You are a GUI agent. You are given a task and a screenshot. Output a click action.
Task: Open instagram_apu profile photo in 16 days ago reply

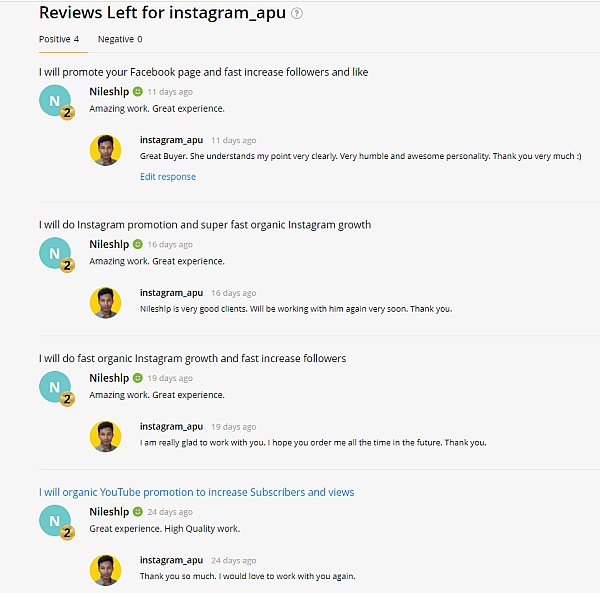tap(106, 303)
